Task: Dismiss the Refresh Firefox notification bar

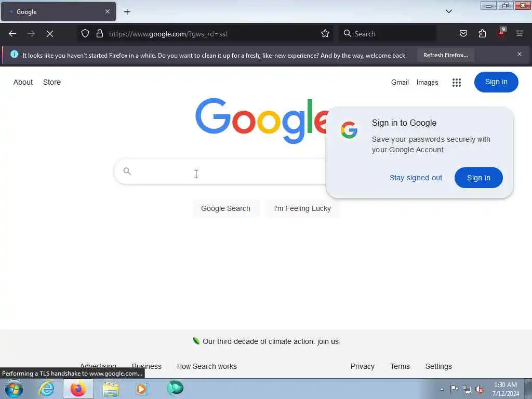Action: (x=520, y=54)
